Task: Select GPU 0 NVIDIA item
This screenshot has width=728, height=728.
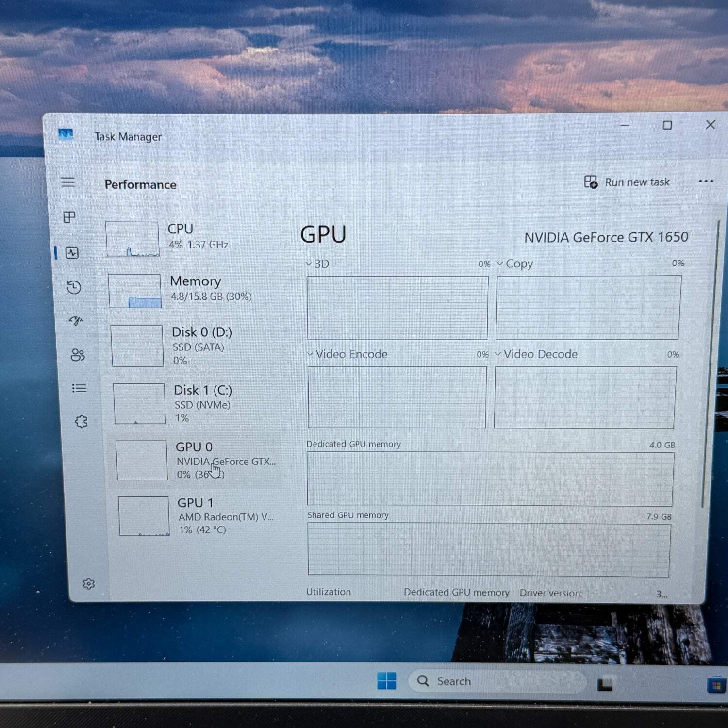Action: click(197, 460)
